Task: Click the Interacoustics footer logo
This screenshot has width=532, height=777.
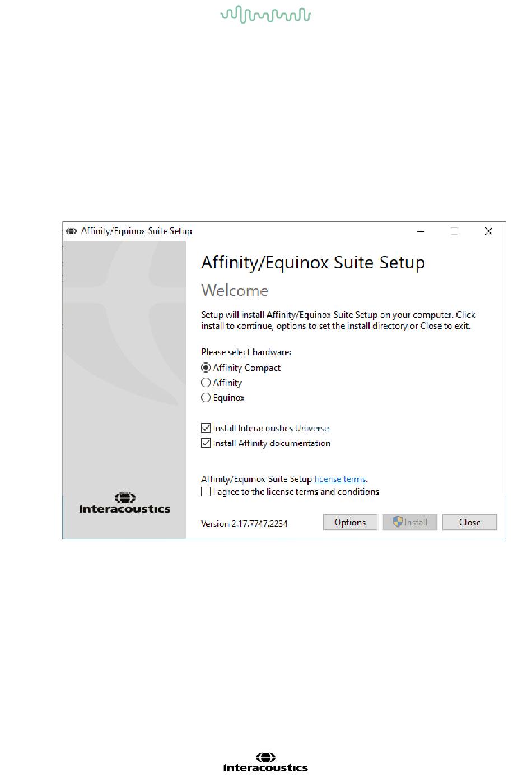Action: point(265,763)
